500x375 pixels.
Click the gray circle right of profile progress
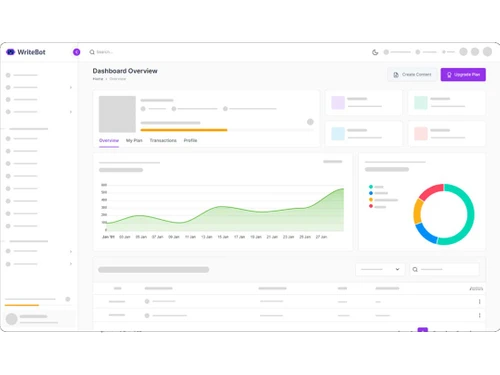coord(310,122)
